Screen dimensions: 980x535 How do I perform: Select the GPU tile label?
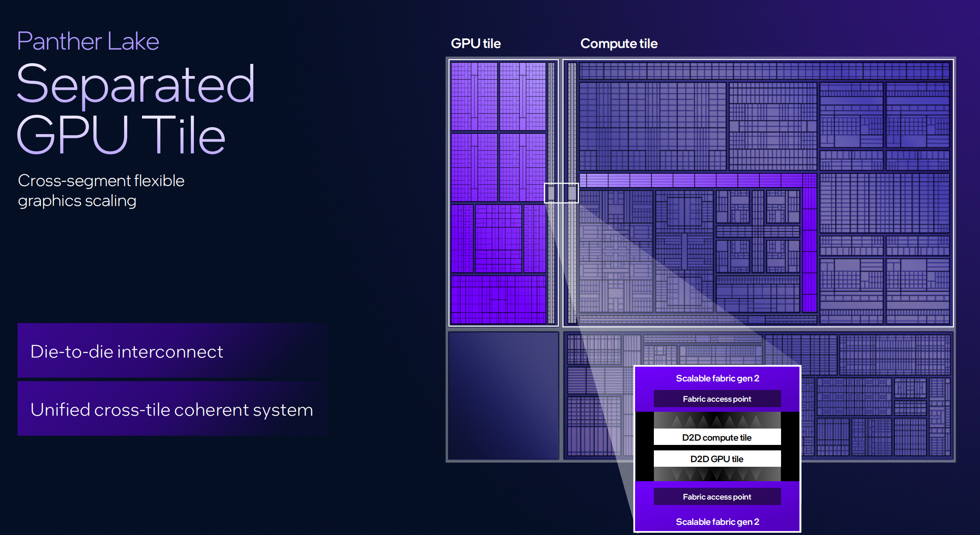[x=476, y=44]
